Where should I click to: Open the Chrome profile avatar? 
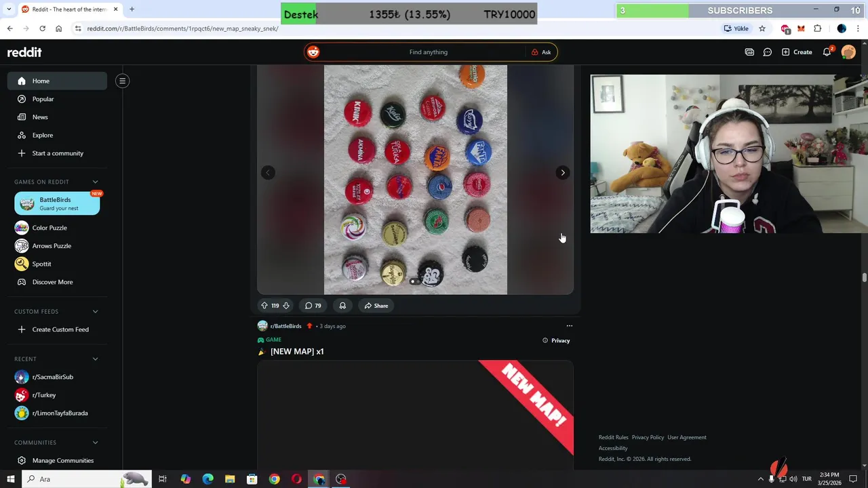tap(842, 28)
